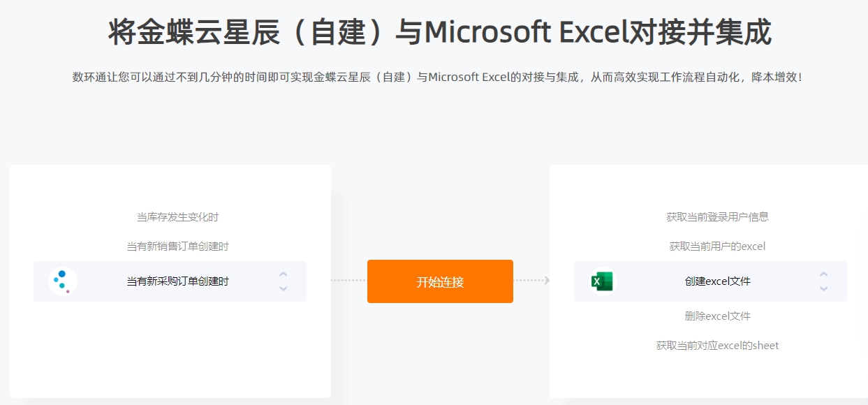Click the up chevron in the trigger selector
The image size is (868, 405).
(x=283, y=274)
